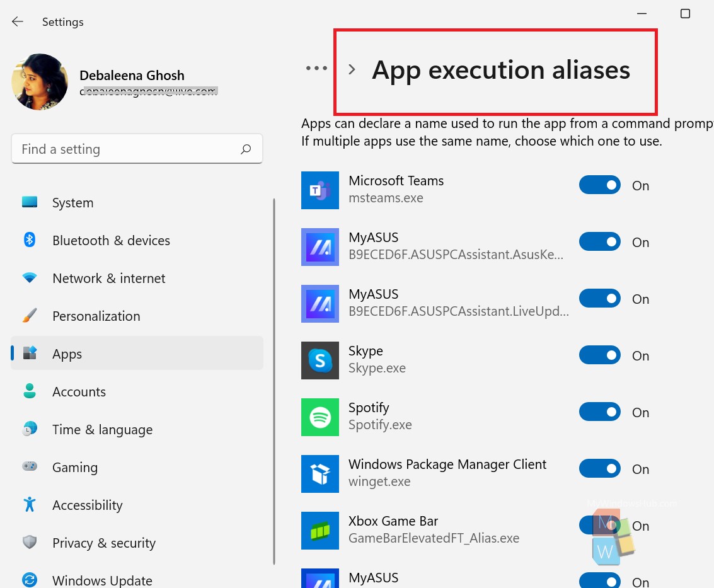This screenshot has height=588, width=714.
Task: Click the Time & language globe icon
Action: [30, 429]
